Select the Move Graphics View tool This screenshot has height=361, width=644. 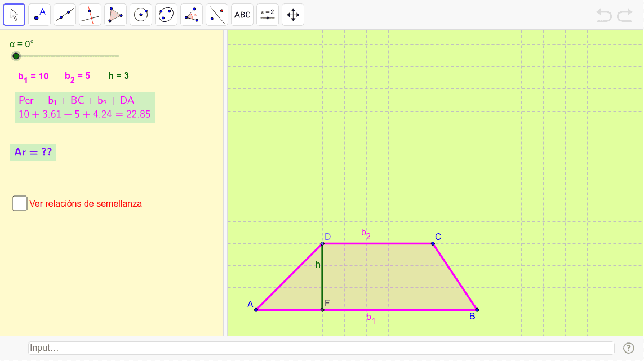[x=293, y=15]
